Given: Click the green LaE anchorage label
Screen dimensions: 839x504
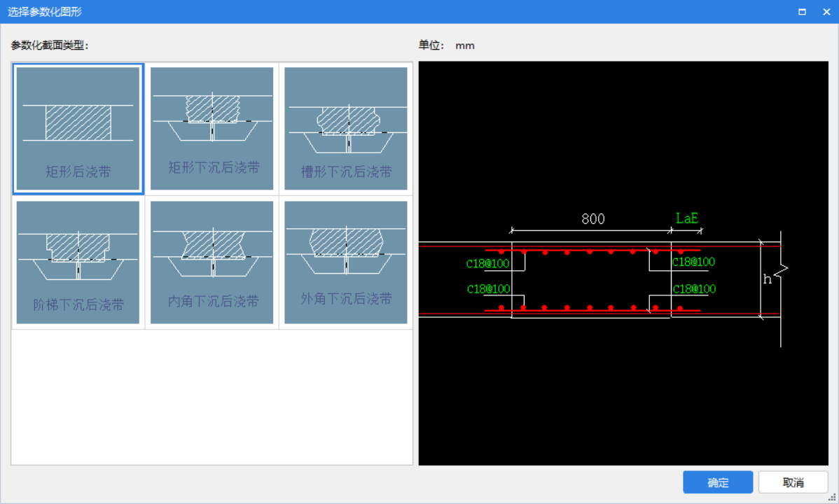Looking at the screenshot, I should click(687, 218).
